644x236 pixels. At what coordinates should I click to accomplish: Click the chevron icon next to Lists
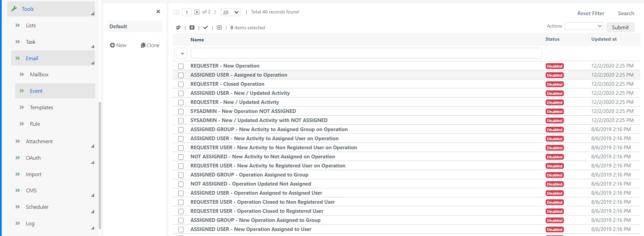[x=18, y=25]
